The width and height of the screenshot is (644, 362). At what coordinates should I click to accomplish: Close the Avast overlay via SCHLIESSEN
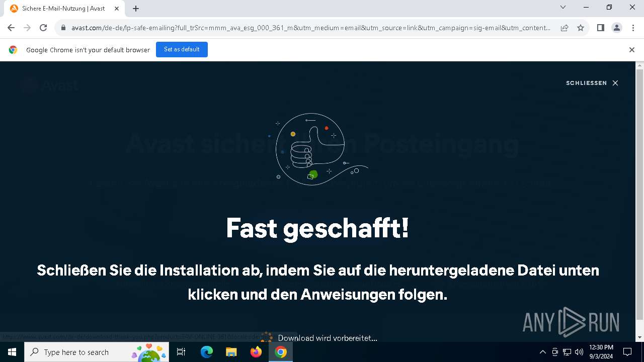pos(592,83)
